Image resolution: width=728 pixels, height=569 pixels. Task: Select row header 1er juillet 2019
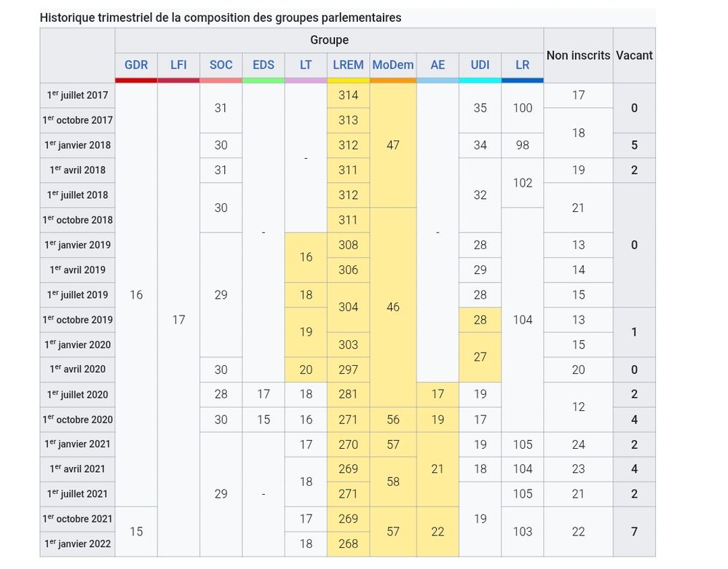pos(78,295)
